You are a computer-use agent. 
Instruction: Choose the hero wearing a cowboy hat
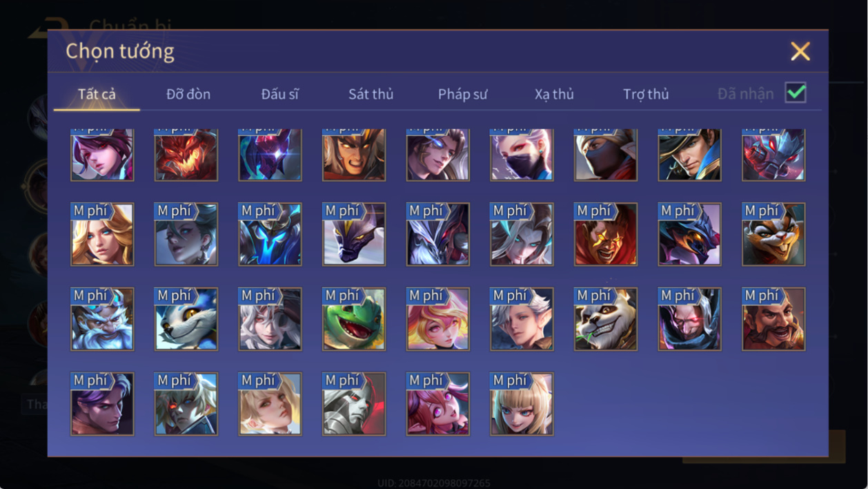pyautogui.click(x=690, y=155)
